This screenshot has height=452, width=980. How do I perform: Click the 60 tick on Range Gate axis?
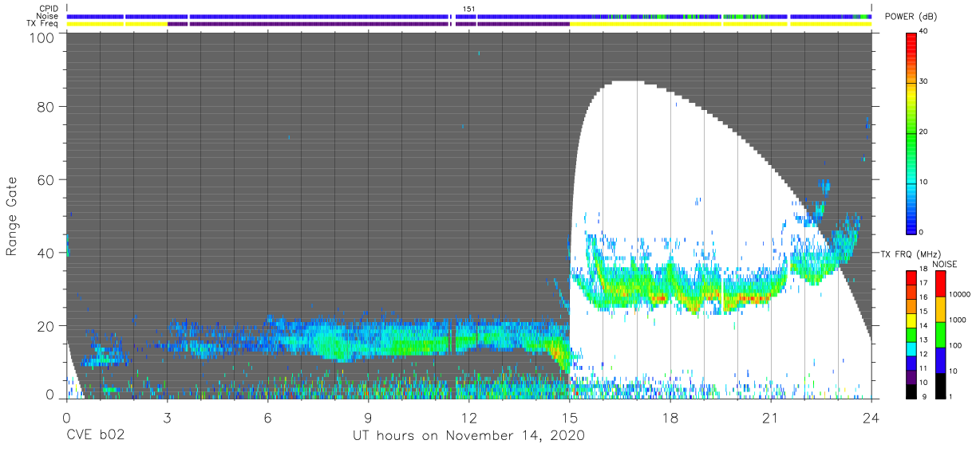(x=45, y=179)
